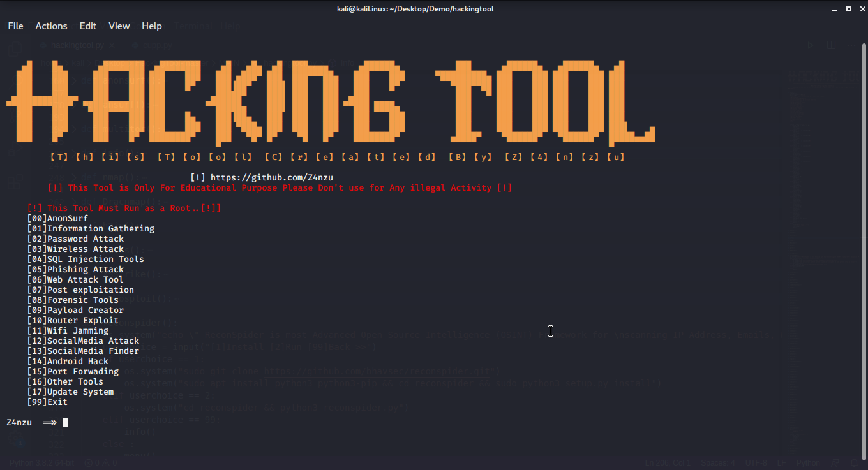
Task: Open the UTF-8 encoding selector
Action: click(x=756, y=463)
